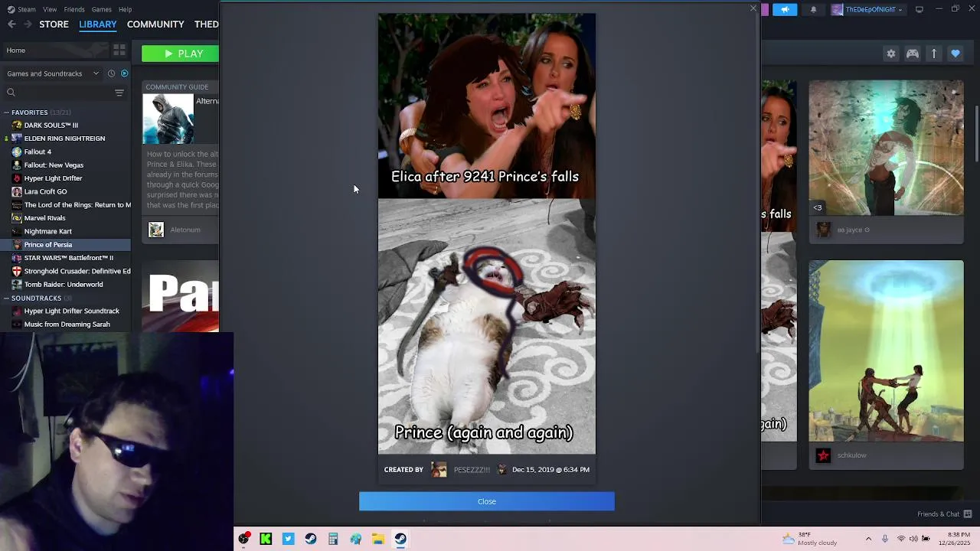Go to LIBRARY tab

[98, 24]
